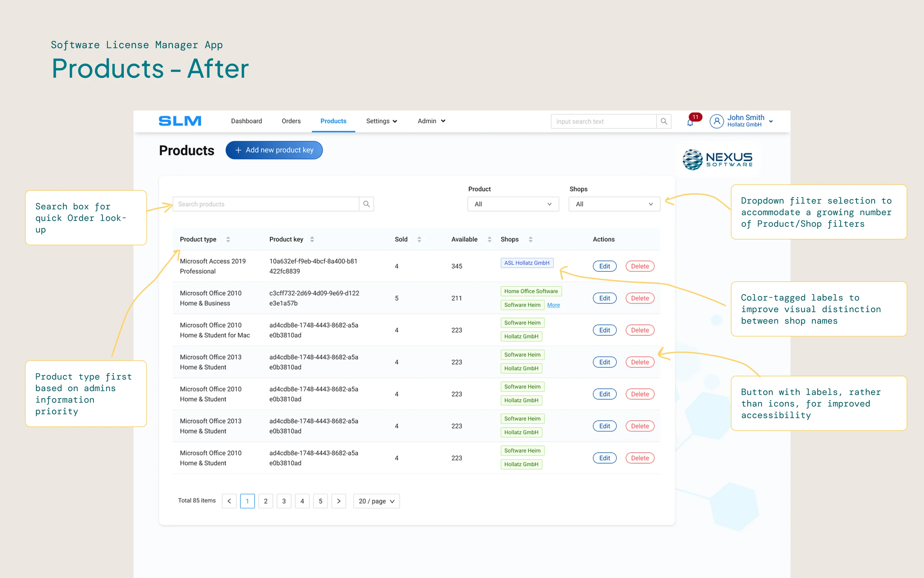The width and height of the screenshot is (924, 578).
Task: Focus the top input search text field
Action: (604, 121)
